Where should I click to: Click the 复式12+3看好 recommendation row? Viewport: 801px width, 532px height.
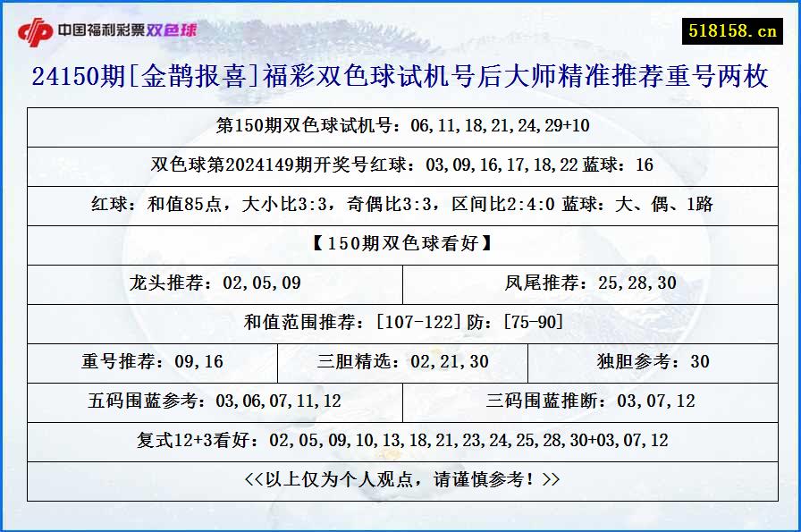[x=400, y=442]
